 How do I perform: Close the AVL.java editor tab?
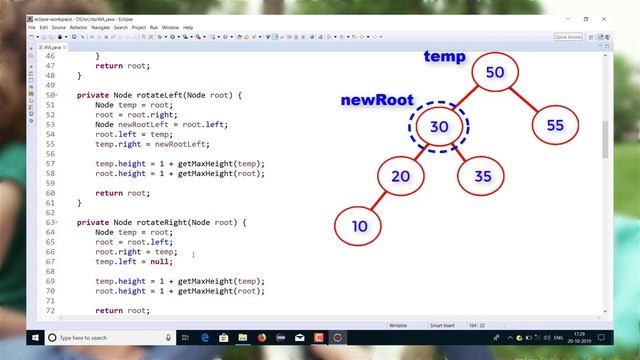(65, 47)
